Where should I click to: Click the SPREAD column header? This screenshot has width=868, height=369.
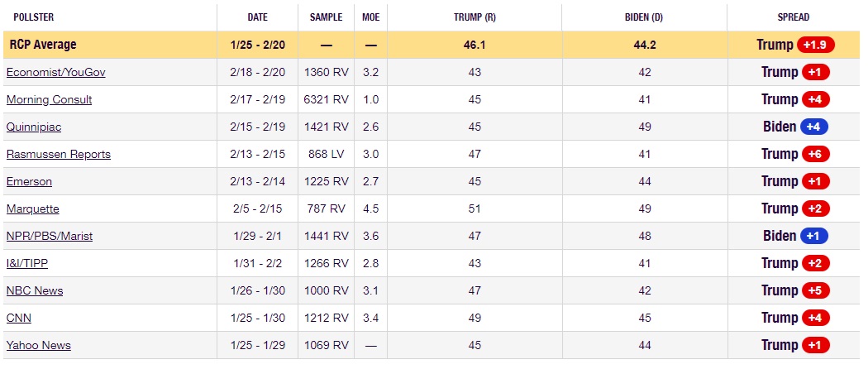(x=794, y=17)
